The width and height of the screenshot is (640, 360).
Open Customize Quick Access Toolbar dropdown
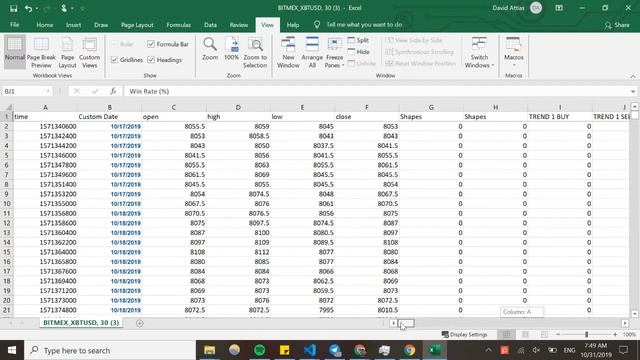[82, 8]
